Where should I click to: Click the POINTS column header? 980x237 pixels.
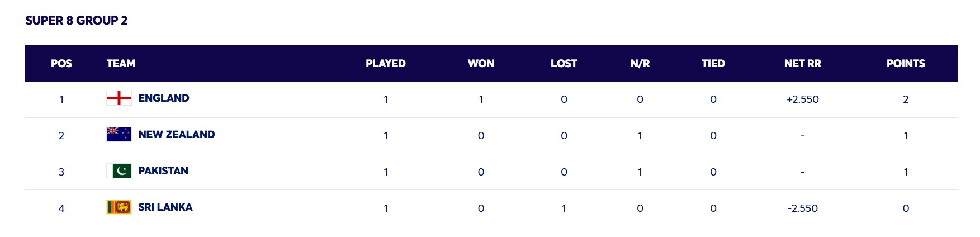click(906, 64)
